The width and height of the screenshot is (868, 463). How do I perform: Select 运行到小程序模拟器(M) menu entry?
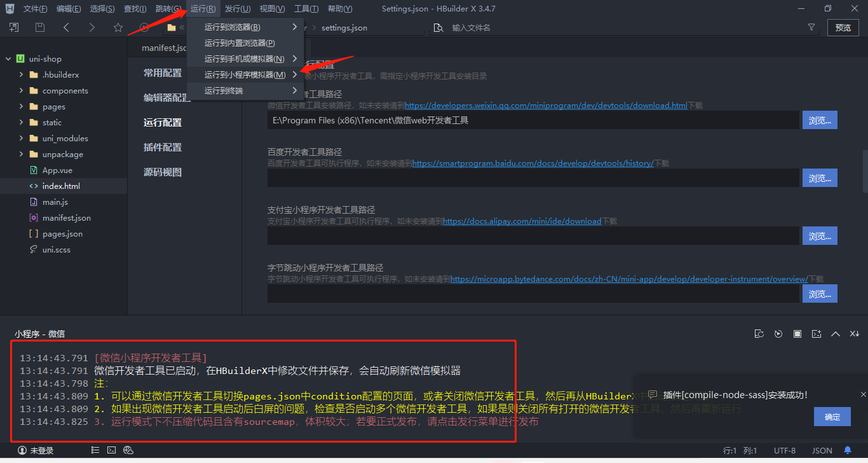pos(245,74)
